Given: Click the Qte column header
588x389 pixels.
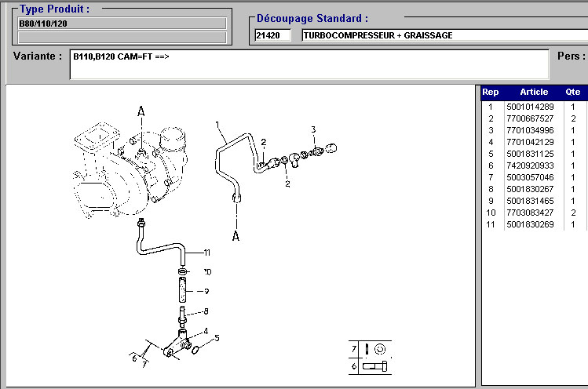Looking at the screenshot, I should coord(573,92).
